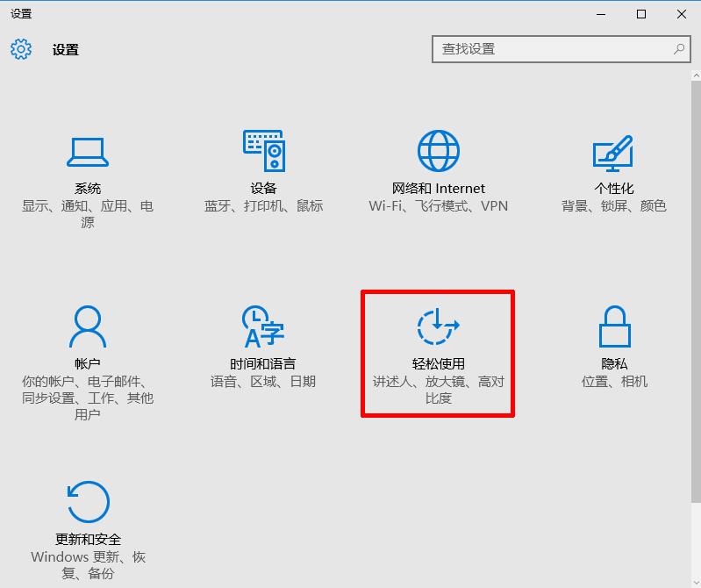
Task: Maximize the Settings window
Action: click(641, 14)
